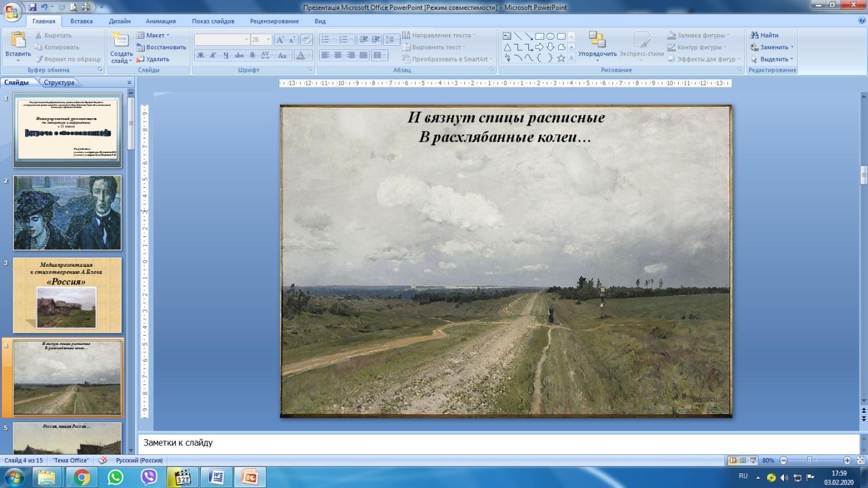The width and height of the screenshot is (868, 488).
Task: Check spelling via status bar icon
Action: (102, 460)
